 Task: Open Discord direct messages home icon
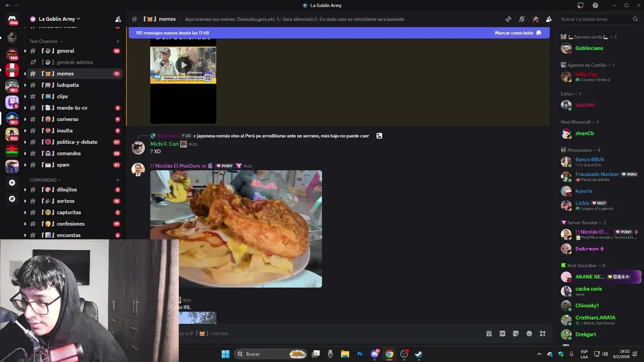(x=12, y=19)
